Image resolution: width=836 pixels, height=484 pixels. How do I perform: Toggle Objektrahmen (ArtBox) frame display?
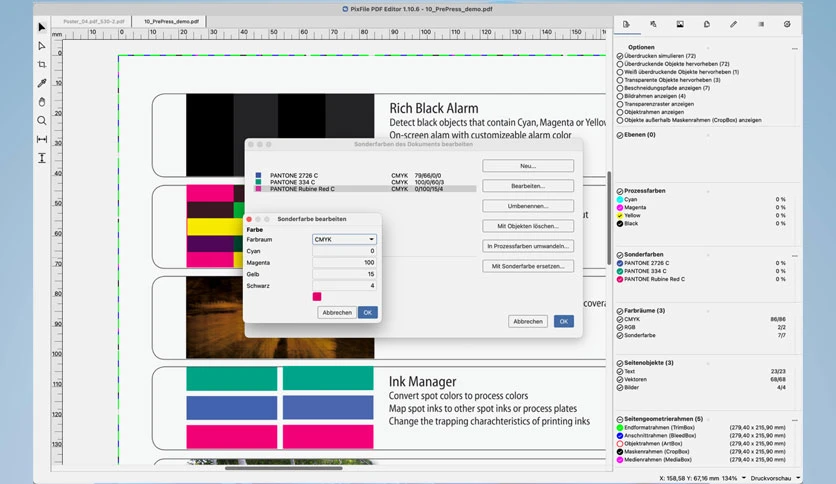620,443
